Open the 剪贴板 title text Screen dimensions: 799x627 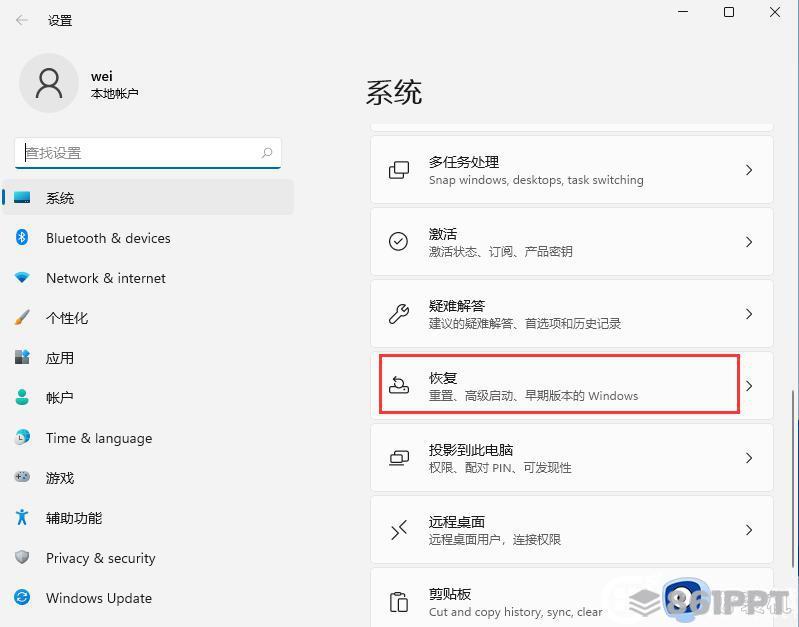tap(450, 594)
